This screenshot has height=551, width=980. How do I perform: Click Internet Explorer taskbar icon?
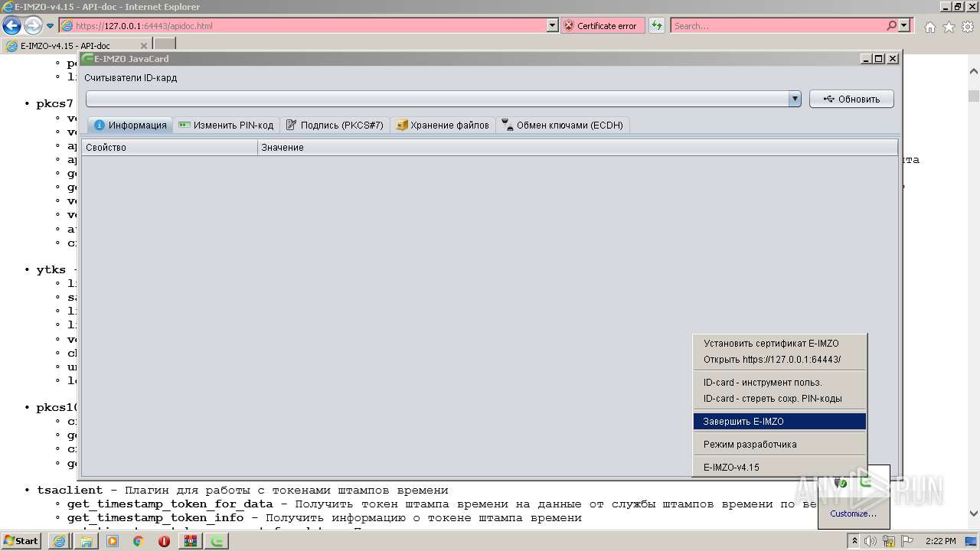(x=60, y=541)
